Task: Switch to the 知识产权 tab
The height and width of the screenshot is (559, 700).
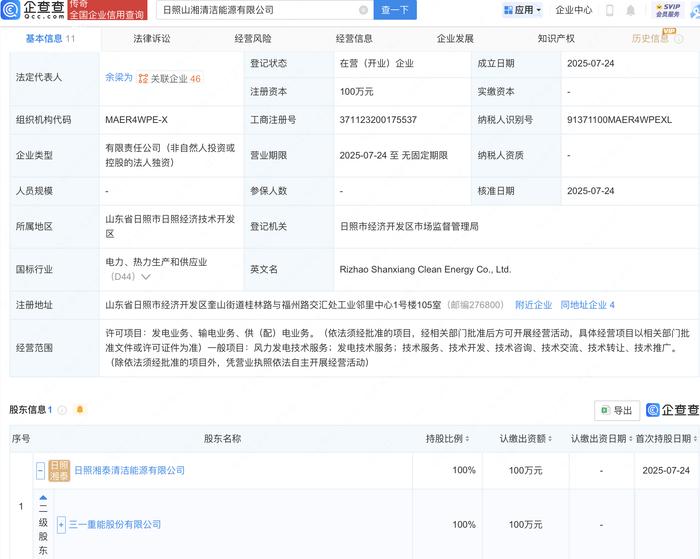Action: click(x=556, y=39)
